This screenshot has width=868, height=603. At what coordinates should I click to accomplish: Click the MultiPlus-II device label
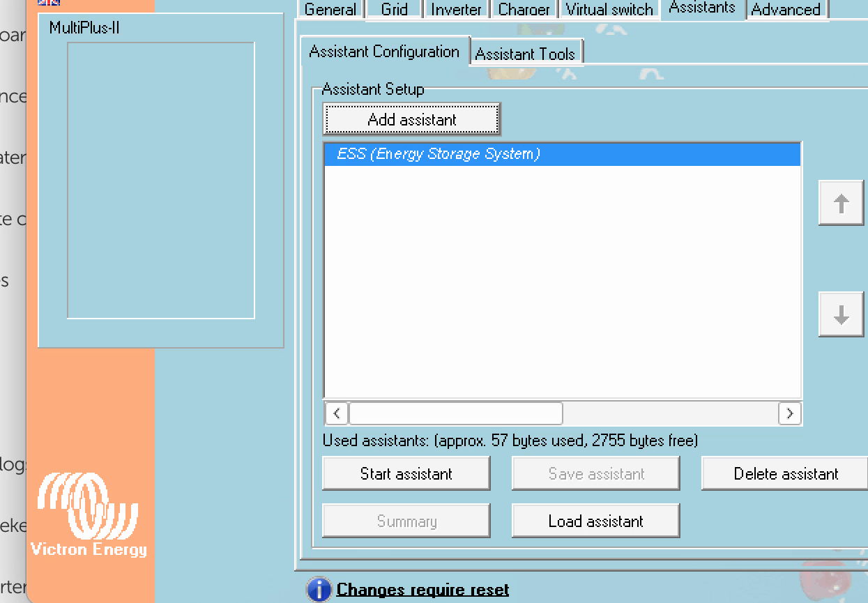85,29
